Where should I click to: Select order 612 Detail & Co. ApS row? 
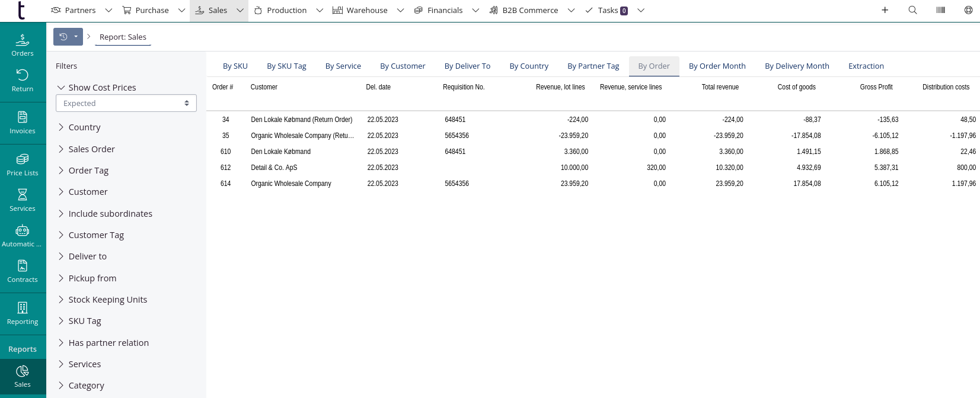click(274, 168)
